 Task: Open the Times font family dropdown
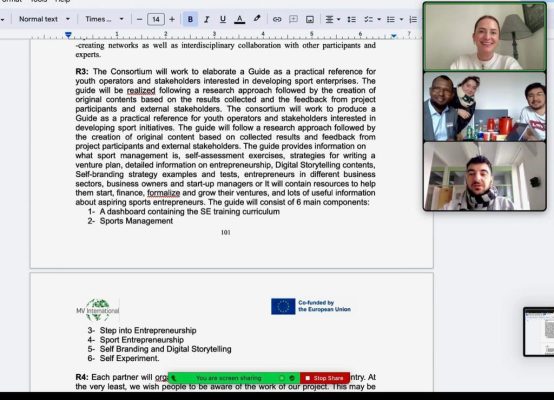point(104,19)
